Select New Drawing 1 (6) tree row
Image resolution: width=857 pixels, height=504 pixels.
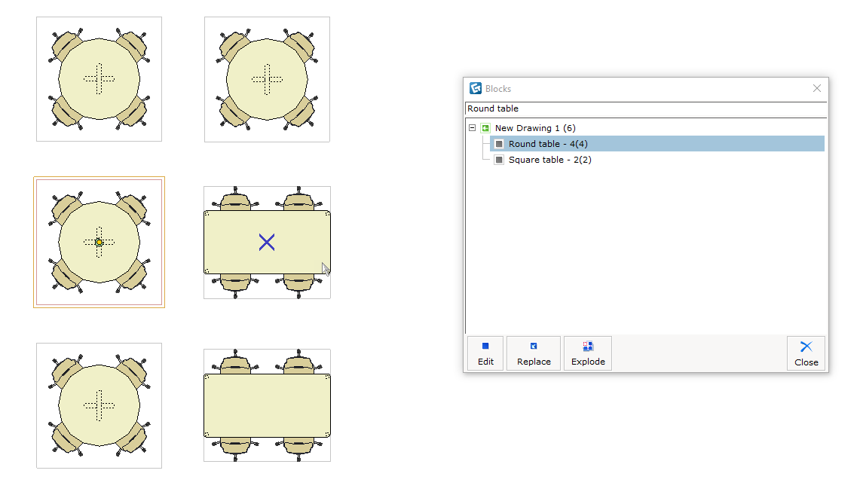(534, 128)
